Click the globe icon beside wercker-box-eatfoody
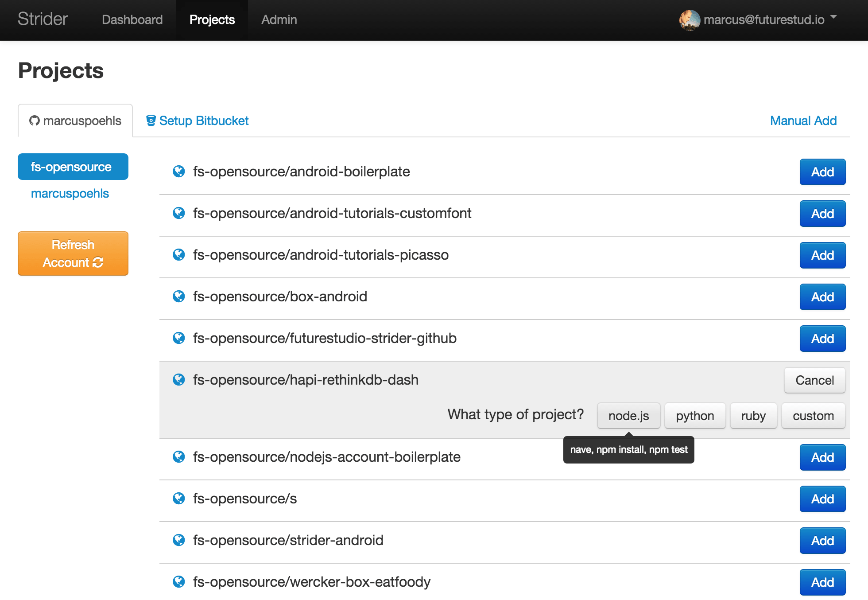This screenshot has height=600, width=868. [179, 582]
